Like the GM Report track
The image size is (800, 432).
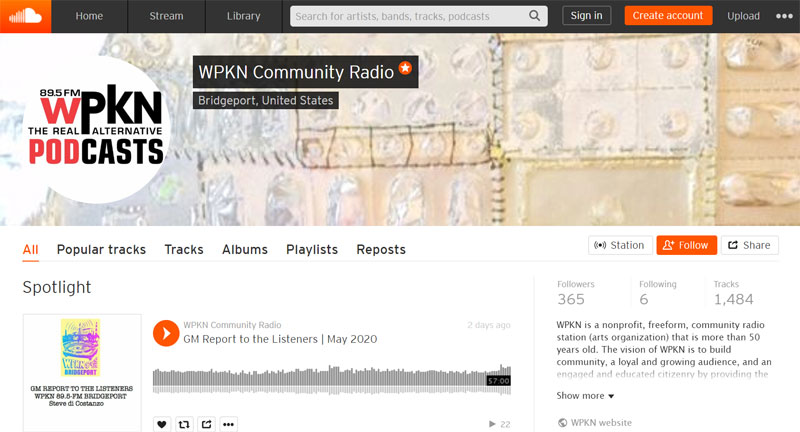[x=162, y=424]
